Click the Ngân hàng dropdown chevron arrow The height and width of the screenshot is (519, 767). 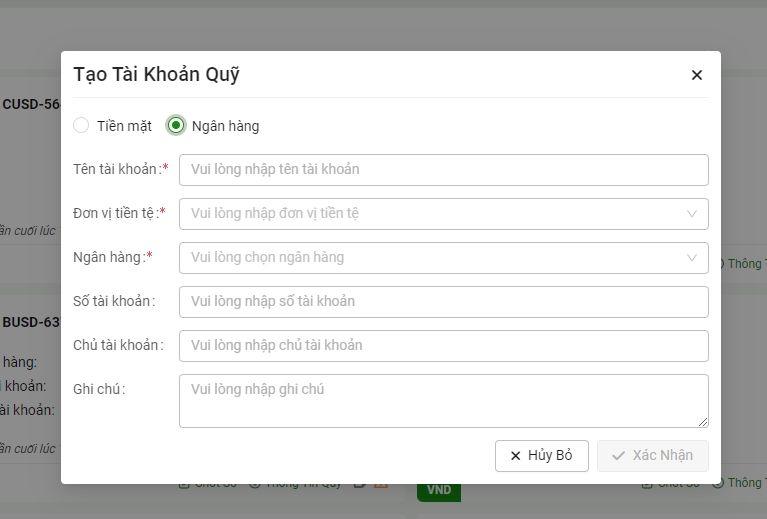[x=692, y=258]
